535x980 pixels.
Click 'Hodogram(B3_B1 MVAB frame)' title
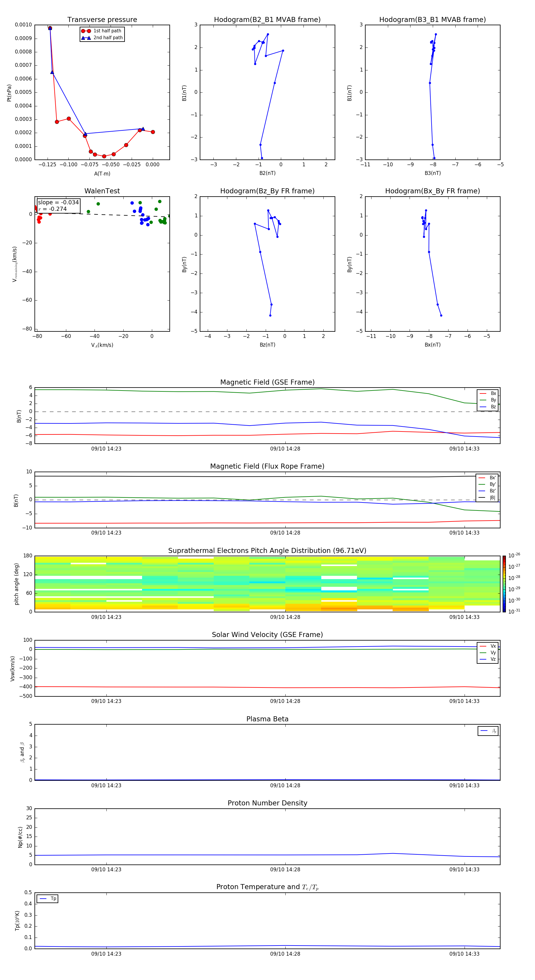coord(432,19)
